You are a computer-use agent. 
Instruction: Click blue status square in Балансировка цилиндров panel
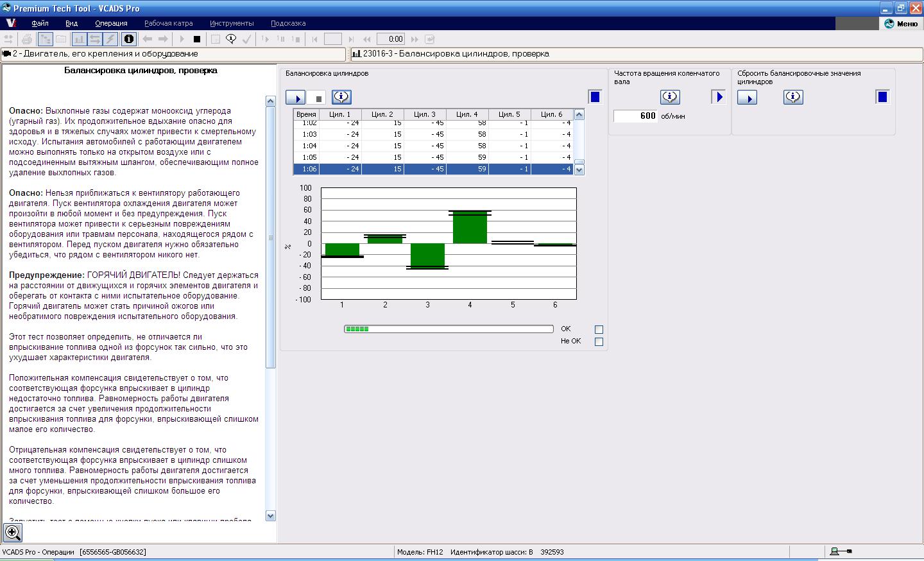(x=595, y=97)
